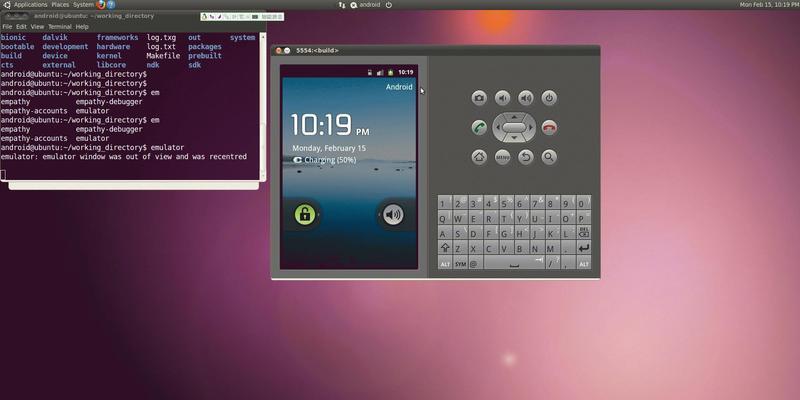Click the battery icon in Android status bar
The height and width of the screenshot is (400, 800).
pyautogui.click(x=390, y=72)
